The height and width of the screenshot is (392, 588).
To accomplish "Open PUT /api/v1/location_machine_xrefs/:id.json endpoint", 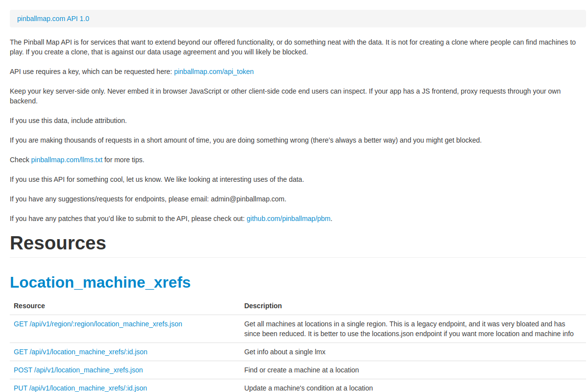I will [x=80, y=388].
